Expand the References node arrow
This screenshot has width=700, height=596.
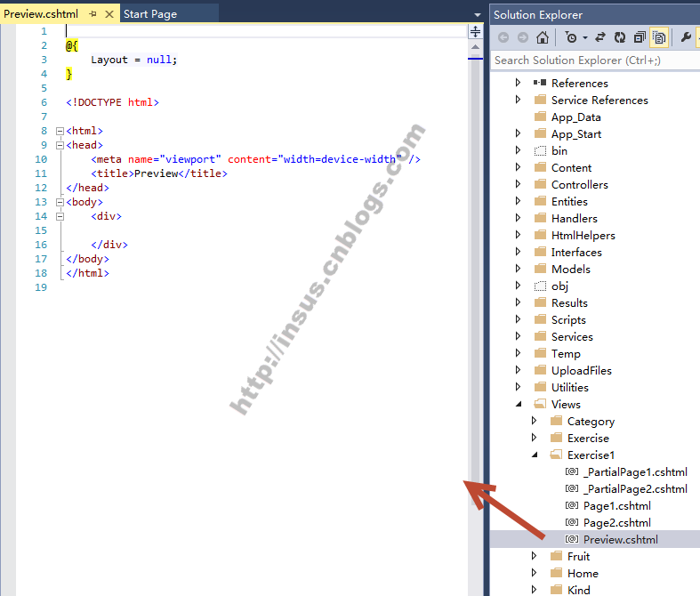(518, 83)
